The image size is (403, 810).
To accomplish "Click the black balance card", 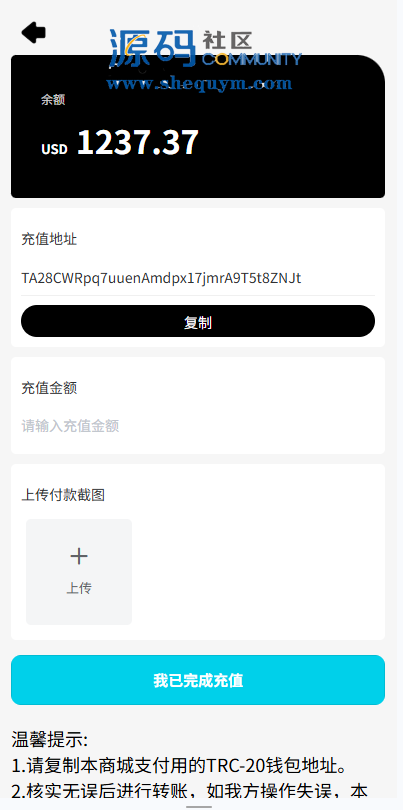I will pyautogui.click(x=198, y=127).
